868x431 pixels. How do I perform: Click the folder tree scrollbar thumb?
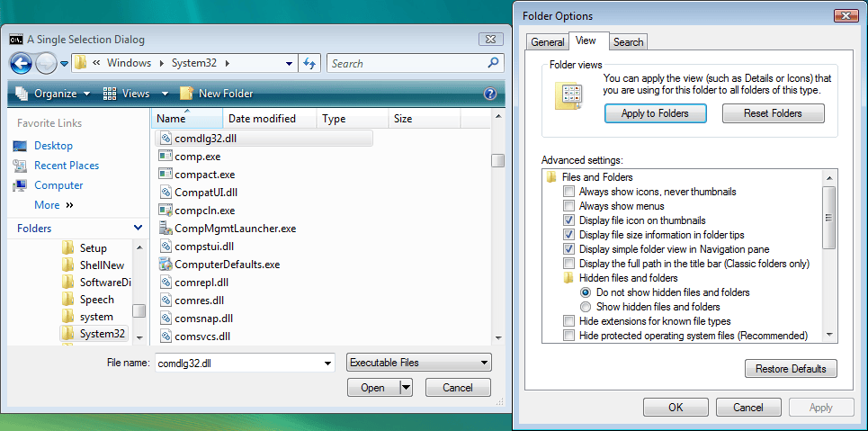(x=139, y=310)
